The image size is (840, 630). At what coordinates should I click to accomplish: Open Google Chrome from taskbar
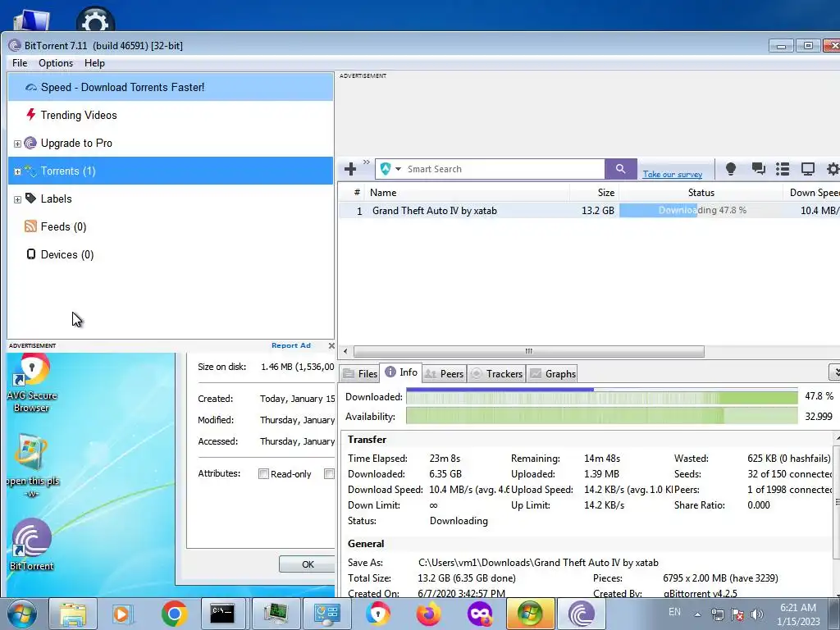coord(174,614)
